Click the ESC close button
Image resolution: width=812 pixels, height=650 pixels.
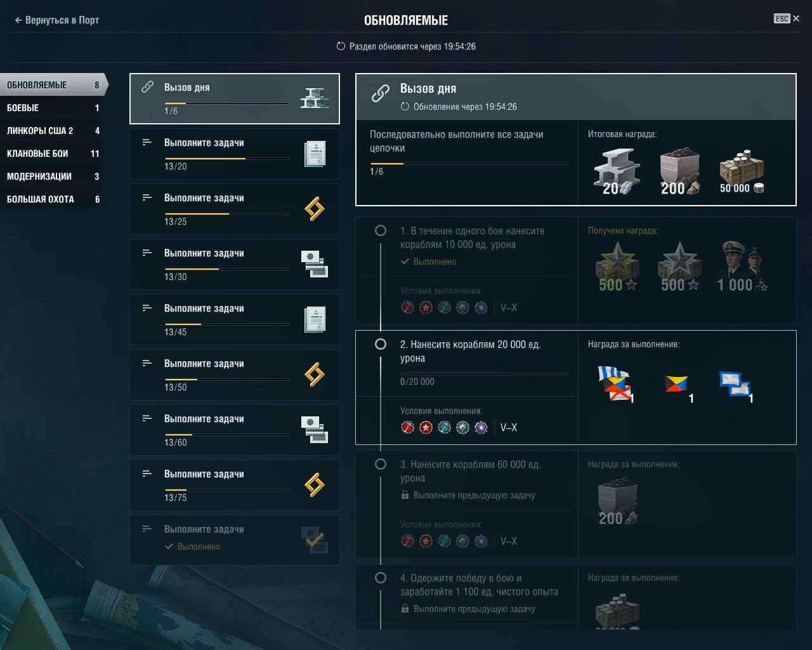(x=787, y=18)
